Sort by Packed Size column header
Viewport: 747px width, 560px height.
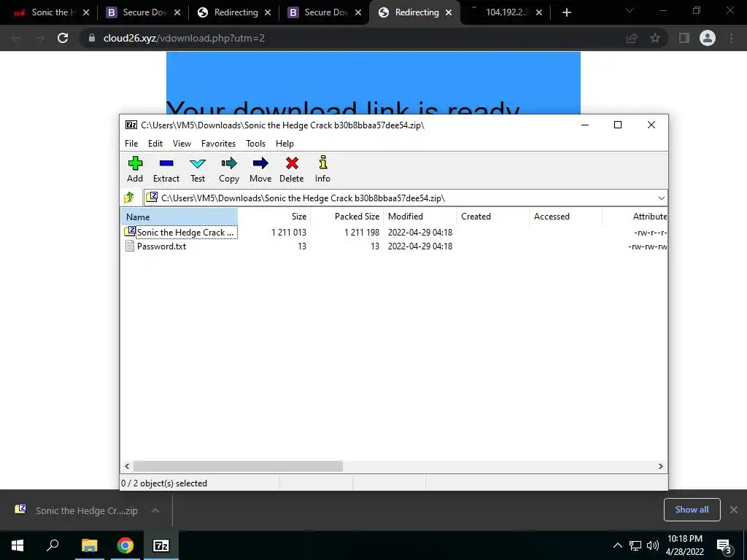coord(347,217)
